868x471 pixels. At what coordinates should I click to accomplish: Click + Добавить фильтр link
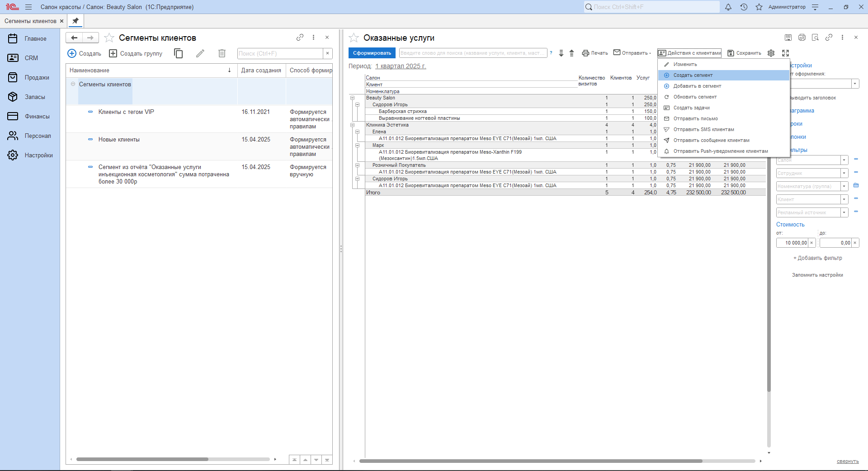coord(817,258)
